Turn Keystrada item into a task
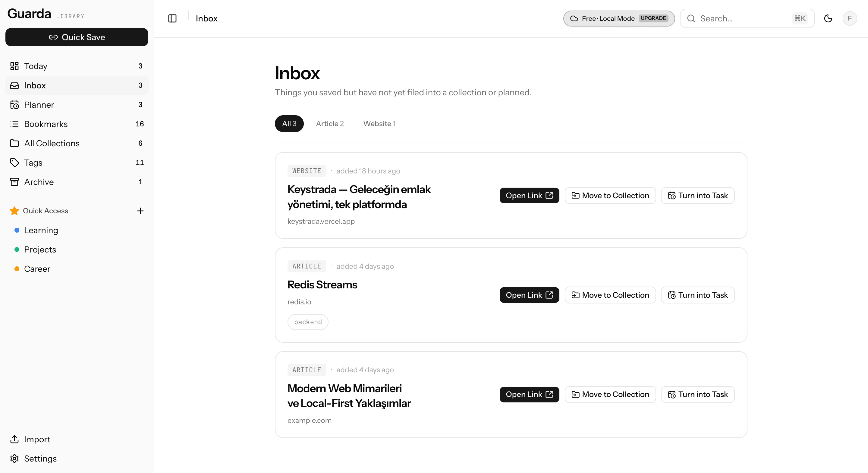 pyautogui.click(x=697, y=196)
